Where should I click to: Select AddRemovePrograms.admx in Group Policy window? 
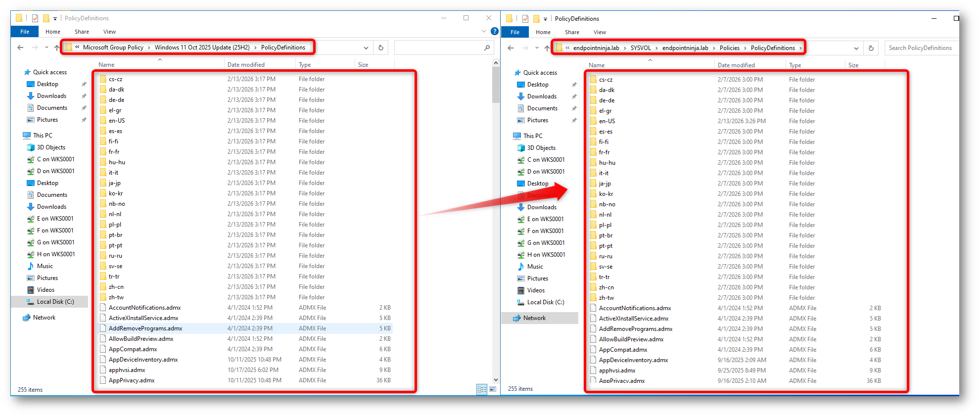[x=145, y=328]
